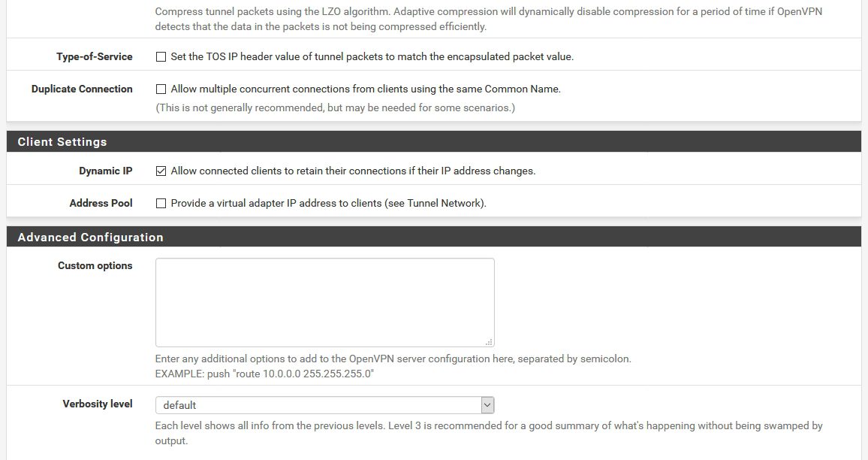
Task: Click the "Allow connected clients to retain" label text
Action: point(353,171)
